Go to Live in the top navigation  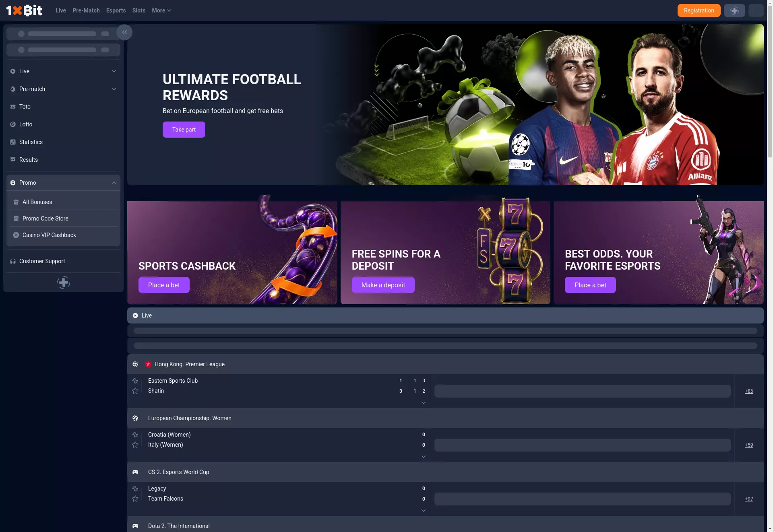tap(61, 10)
